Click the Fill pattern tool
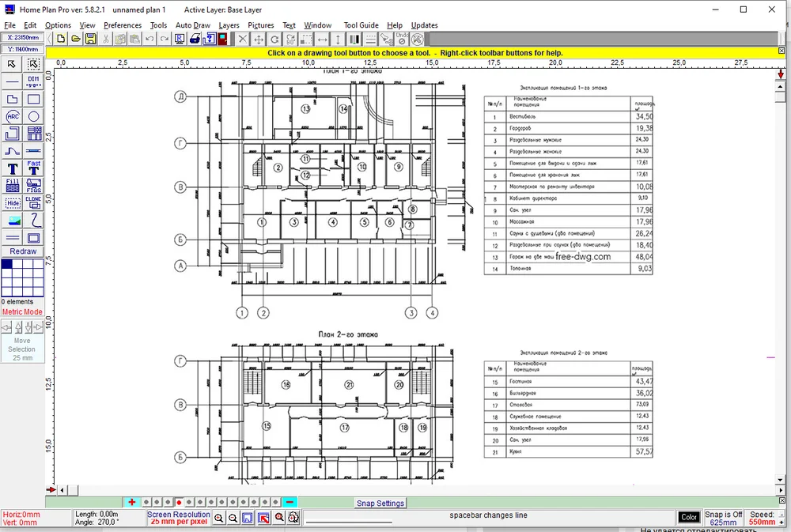Viewport: 791px width, 532px height. tap(13, 185)
